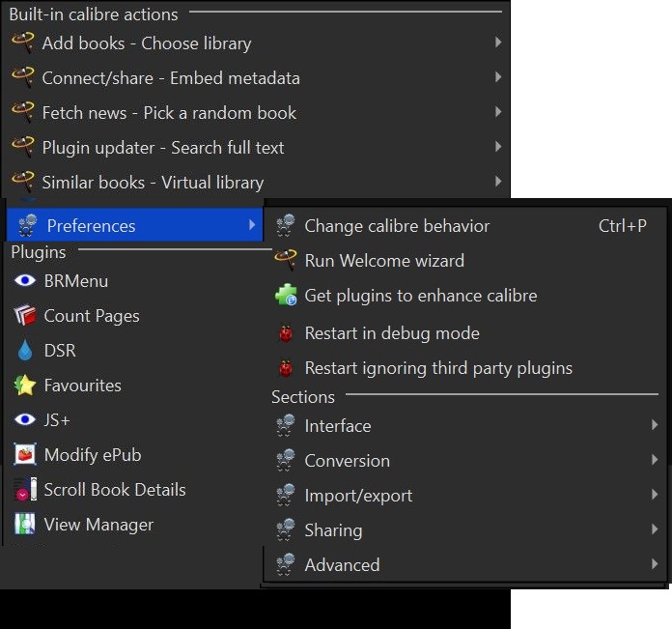Viewport: 672px width, 629px height.
Task: Click the bug icon for debug mode
Action: tap(286, 333)
